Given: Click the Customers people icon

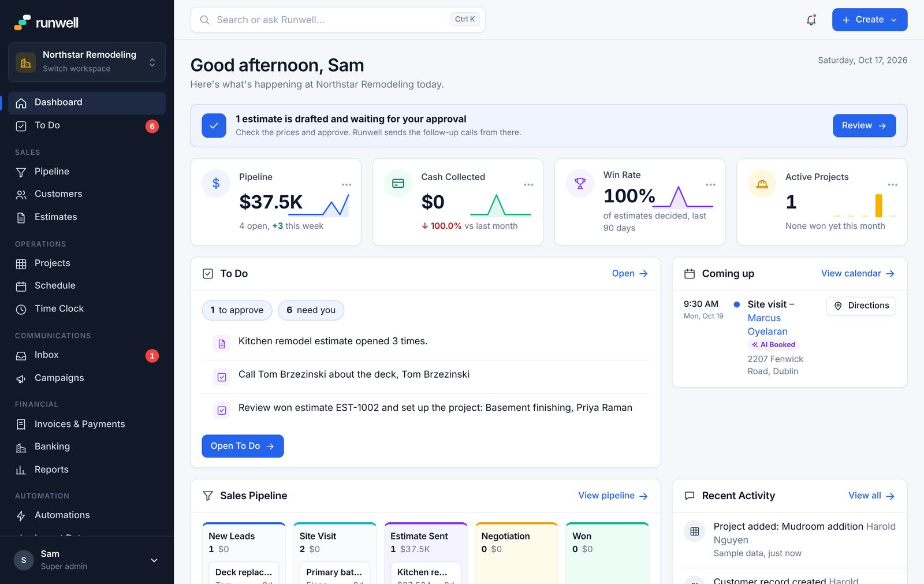Looking at the screenshot, I should click(x=21, y=195).
